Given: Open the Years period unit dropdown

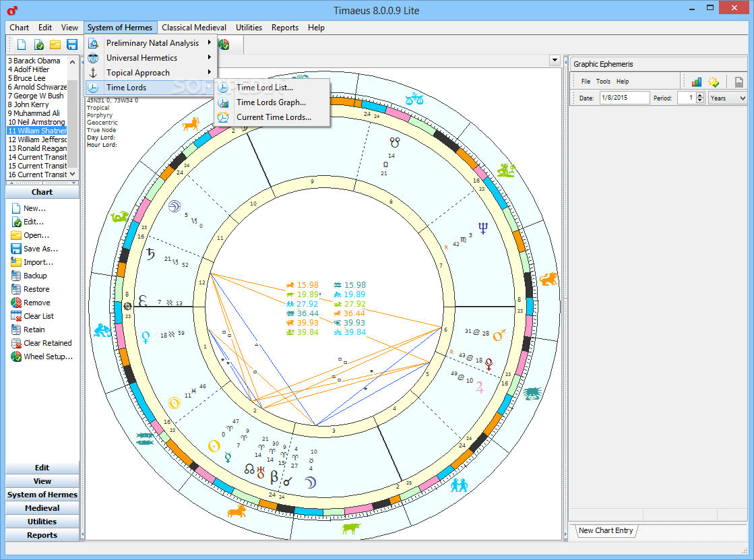Looking at the screenshot, I should [742, 98].
